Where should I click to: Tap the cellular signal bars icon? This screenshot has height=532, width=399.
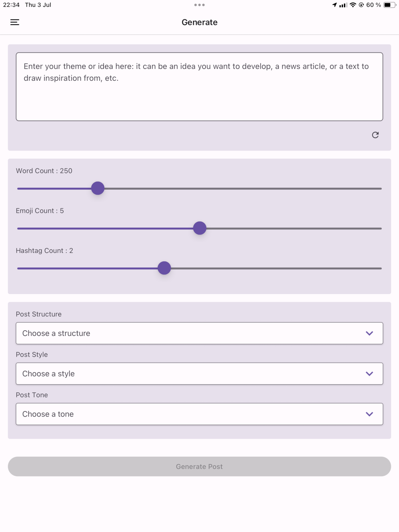[x=343, y=5]
